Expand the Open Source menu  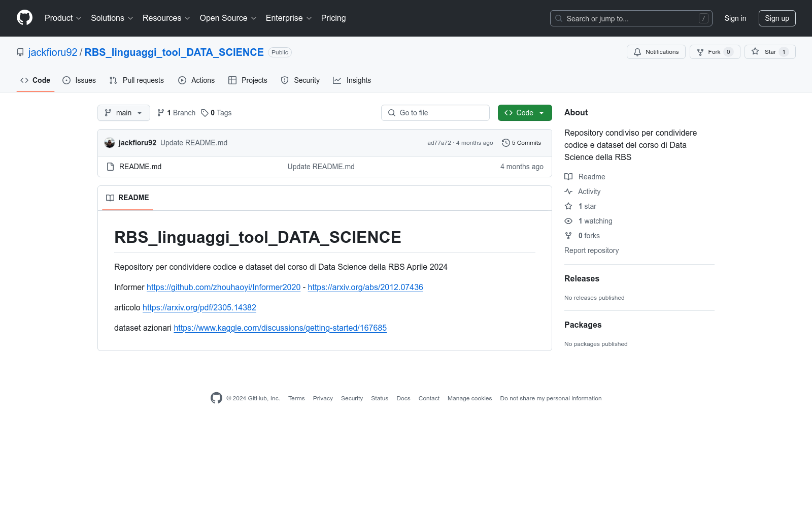[228, 18]
